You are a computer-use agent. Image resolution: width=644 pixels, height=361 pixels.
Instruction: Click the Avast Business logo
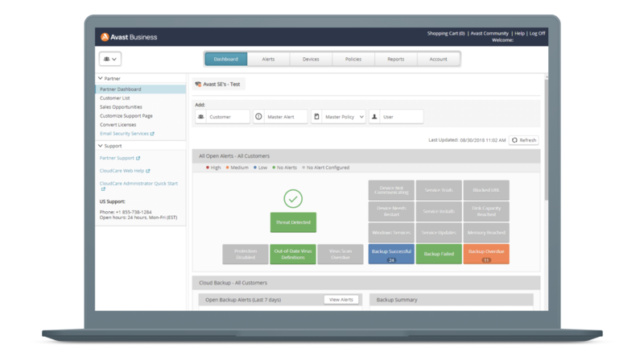127,36
